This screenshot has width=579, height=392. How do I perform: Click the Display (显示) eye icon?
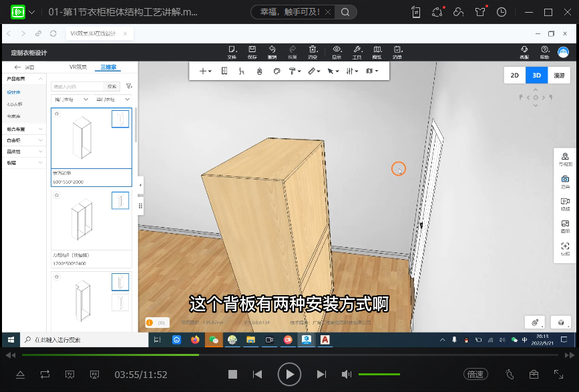click(x=337, y=51)
